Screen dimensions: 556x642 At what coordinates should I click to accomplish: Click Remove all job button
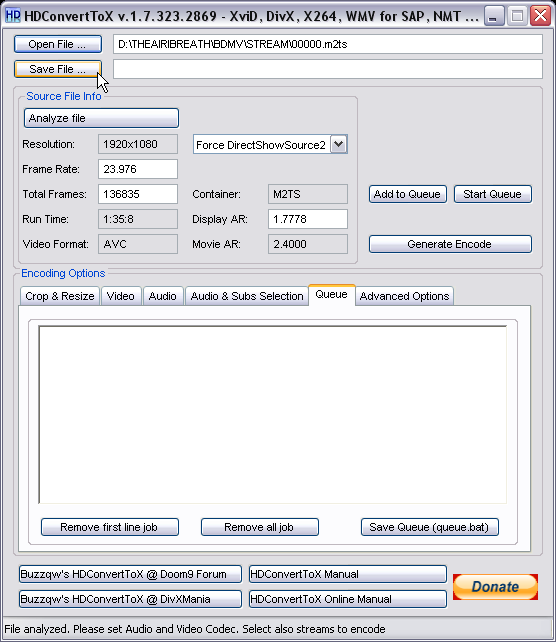pos(260,527)
